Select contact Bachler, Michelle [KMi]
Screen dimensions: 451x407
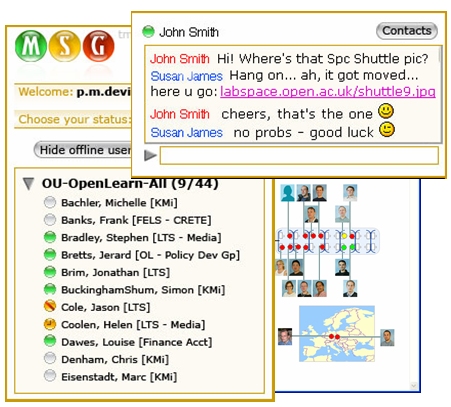click(119, 202)
